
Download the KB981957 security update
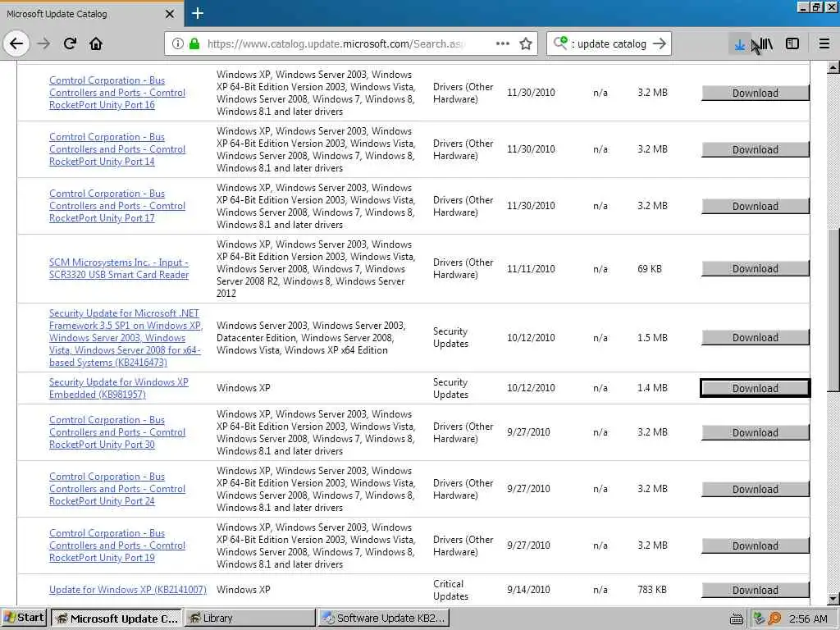(755, 388)
